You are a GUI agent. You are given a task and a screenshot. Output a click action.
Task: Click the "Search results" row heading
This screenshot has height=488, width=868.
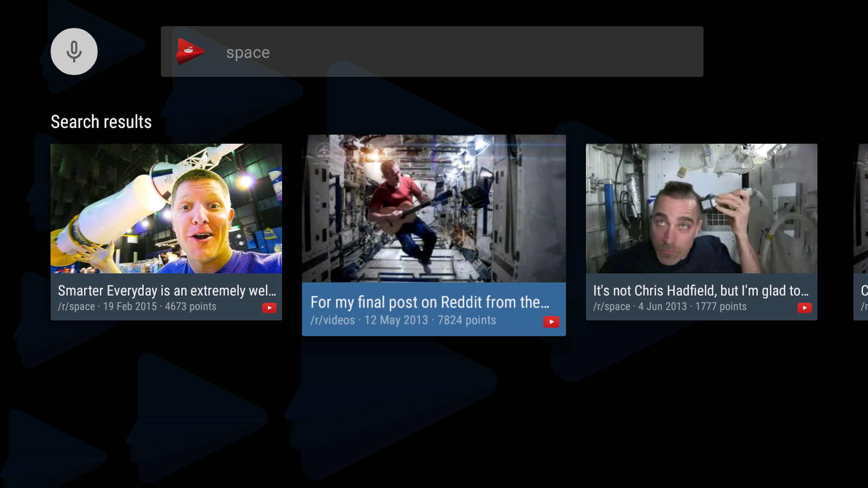[x=101, y=122]
